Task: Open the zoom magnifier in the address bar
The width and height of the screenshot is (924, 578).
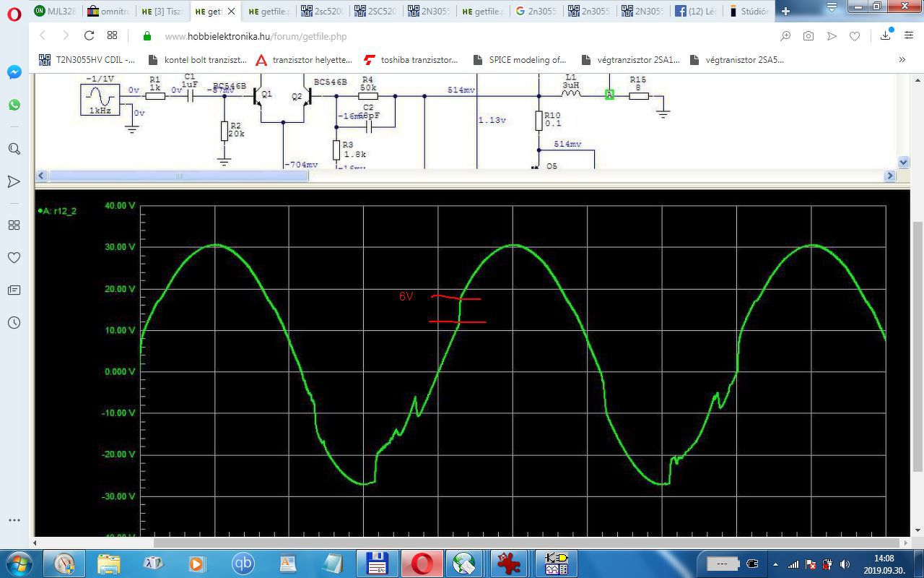Action: point(785,36)
